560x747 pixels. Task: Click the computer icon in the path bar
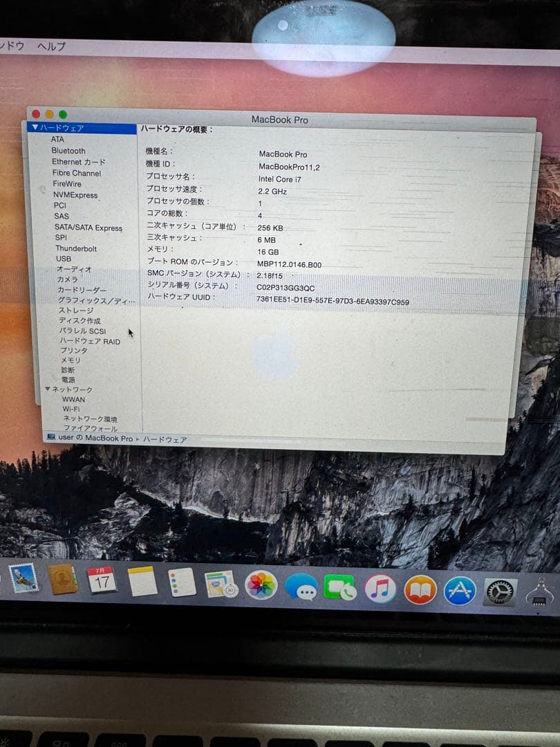pyautogui.click(x=51, y=436)
